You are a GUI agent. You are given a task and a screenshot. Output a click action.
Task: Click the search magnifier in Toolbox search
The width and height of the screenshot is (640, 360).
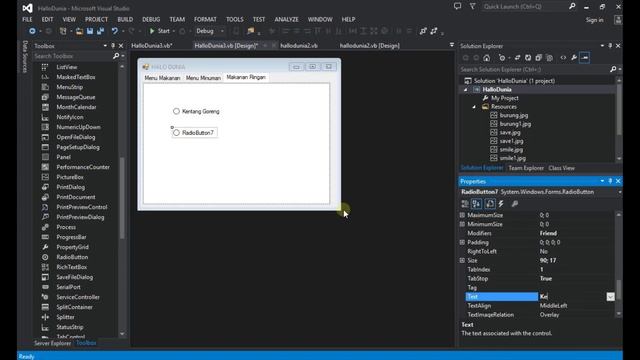click(x=116, y=56)
